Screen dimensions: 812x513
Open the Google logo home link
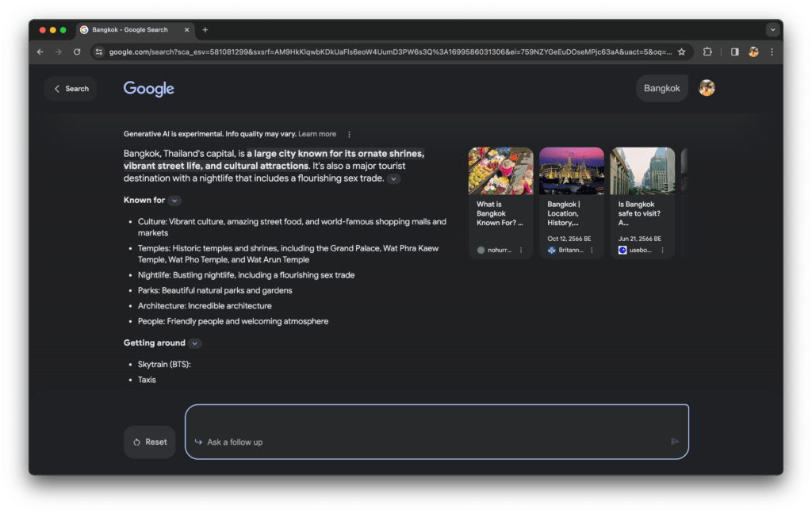pos(148,89)
